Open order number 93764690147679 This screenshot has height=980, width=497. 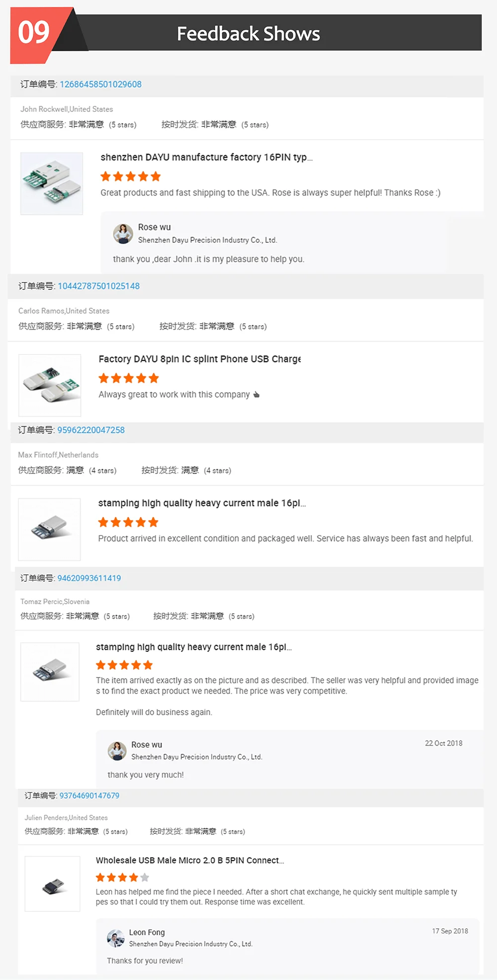(x=89, y=796)
